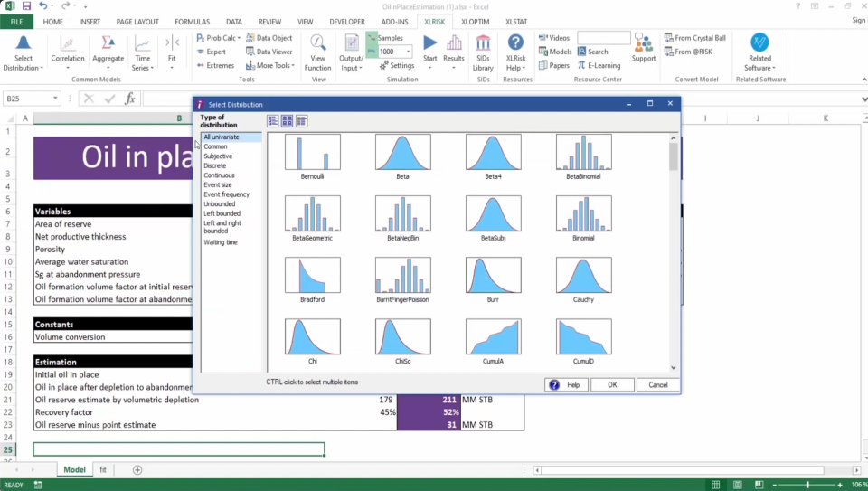The height and width of the screenshot is (491, 868).
Task: Click the zoom slider handle
Action: click(x=807, y=485)
